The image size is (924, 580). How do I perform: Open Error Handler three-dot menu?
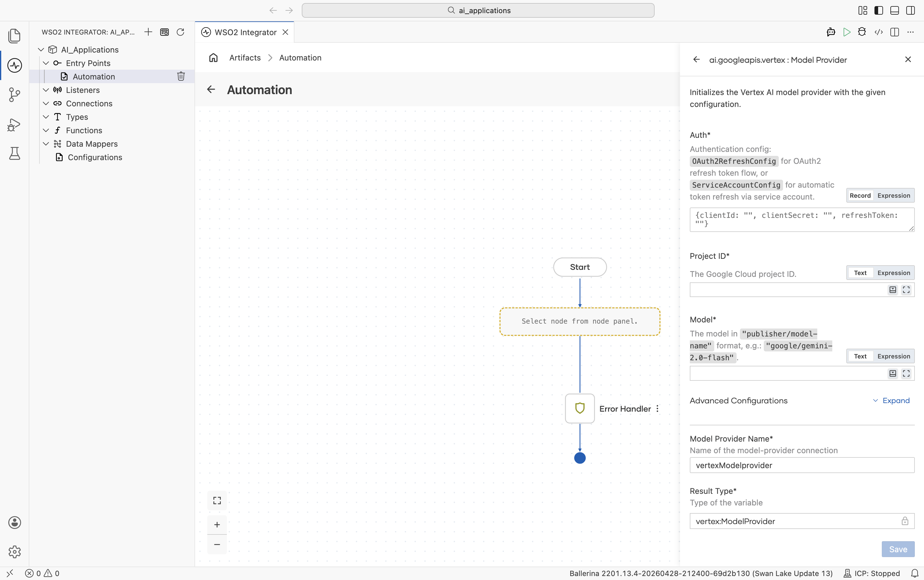coord(657,409)
